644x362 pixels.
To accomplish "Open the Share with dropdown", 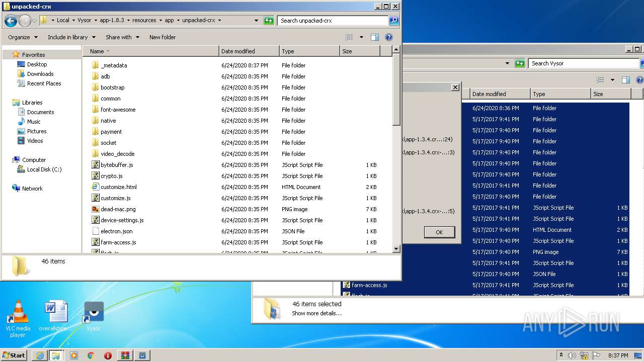I will click(122, 37).
